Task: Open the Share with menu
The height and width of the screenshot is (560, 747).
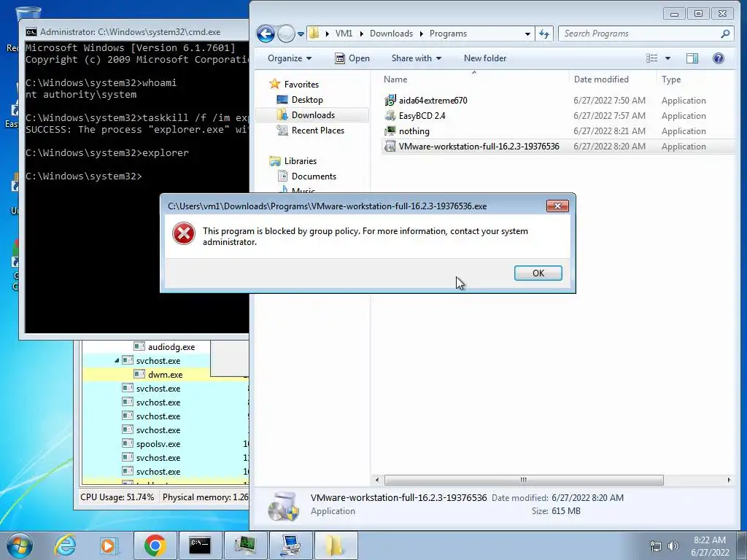Action: tap(416, 58)
